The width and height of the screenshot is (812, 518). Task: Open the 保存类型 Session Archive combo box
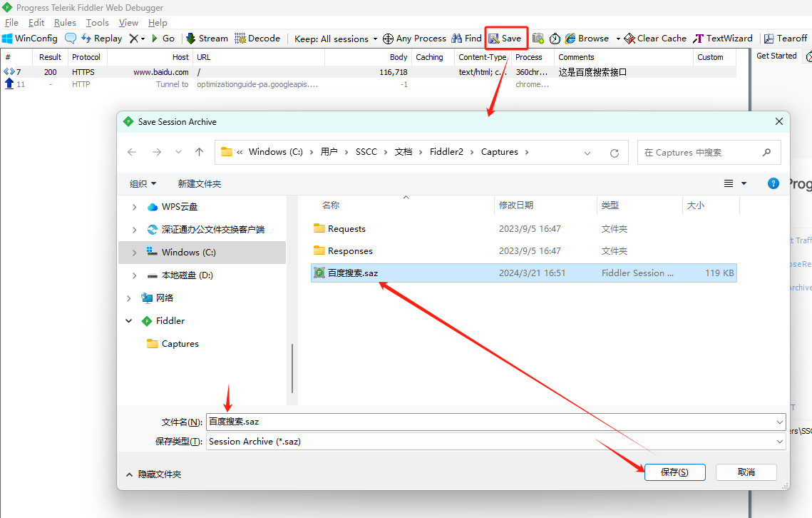(x=495, y=441)
